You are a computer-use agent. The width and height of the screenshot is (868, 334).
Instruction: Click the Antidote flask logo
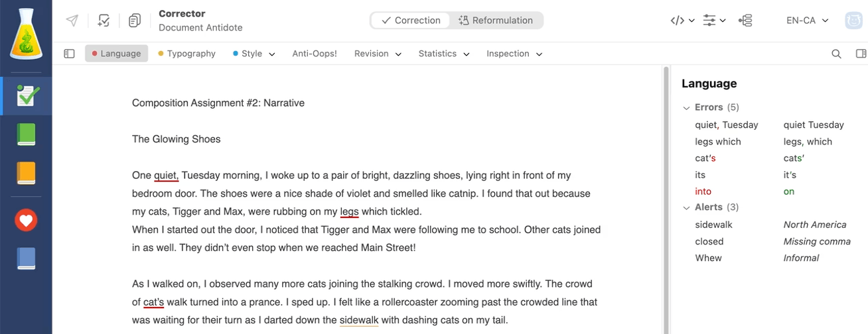click(x=26, y=34)
